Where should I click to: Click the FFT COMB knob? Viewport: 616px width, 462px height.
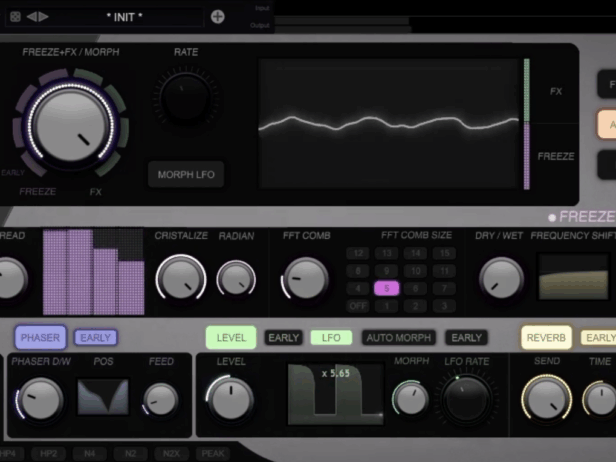click(305, 279)
